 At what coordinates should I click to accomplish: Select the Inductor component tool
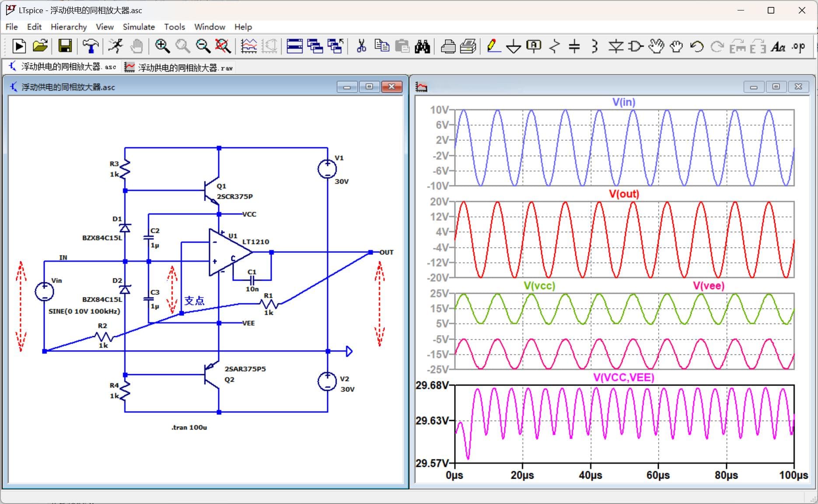coord(594,46)
